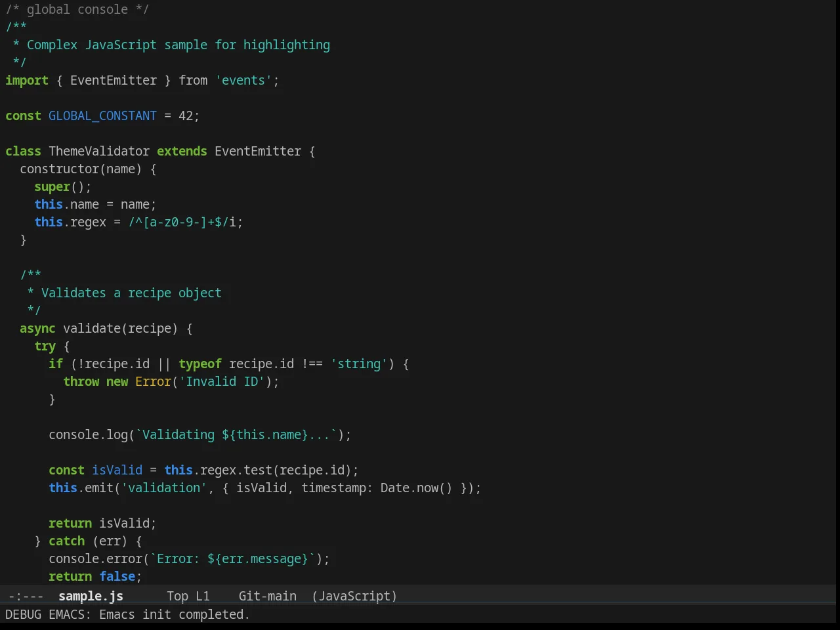The height and width of the screenshot is (630, 840).
Task: Click 'Error' constructor in throw statement
Action: 153,381
